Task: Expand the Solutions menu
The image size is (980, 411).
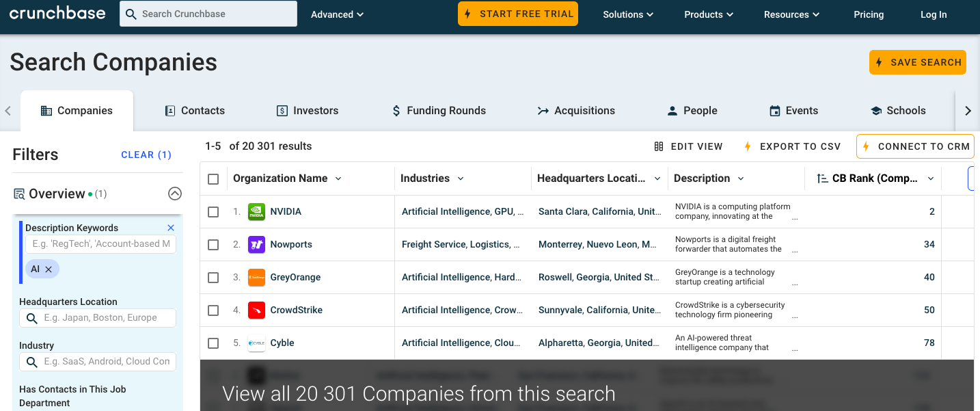Action: point(627,14)
